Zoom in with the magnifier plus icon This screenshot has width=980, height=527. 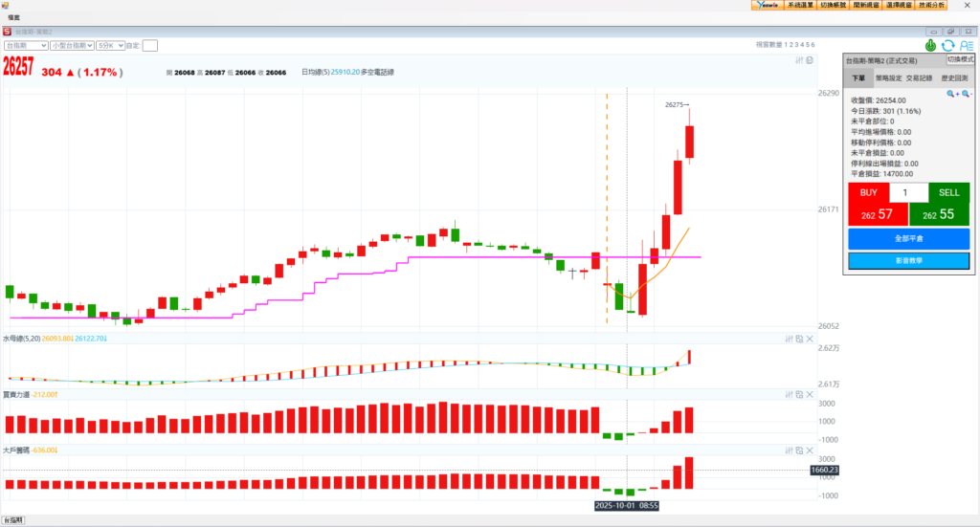pos(952,94)
